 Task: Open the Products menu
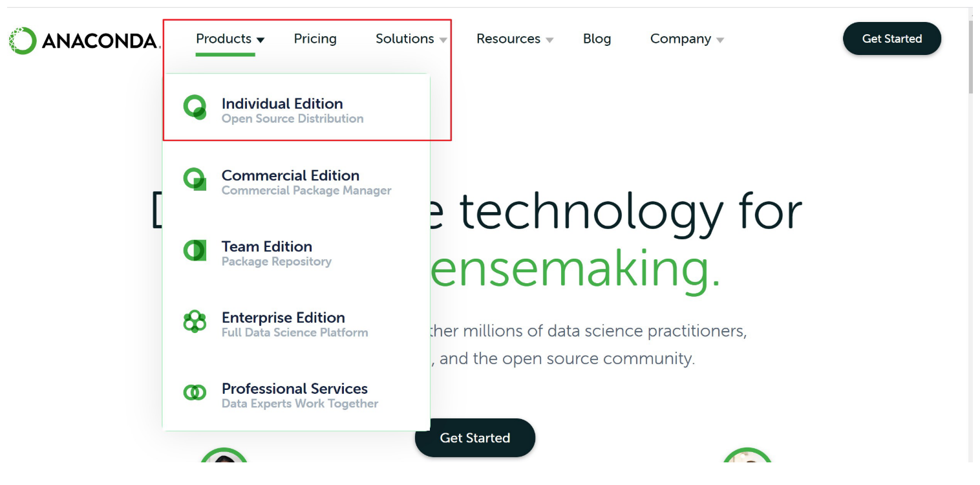tap(224, 39)
